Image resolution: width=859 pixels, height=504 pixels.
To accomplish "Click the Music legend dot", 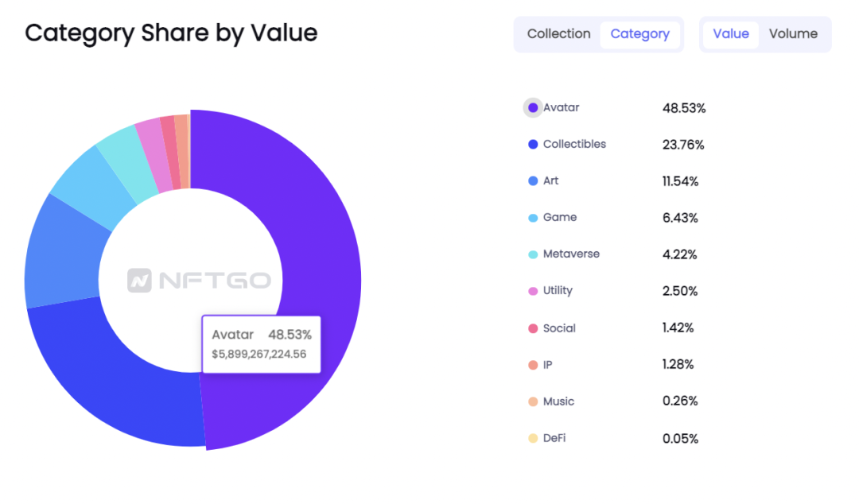I will click(532, 402).
